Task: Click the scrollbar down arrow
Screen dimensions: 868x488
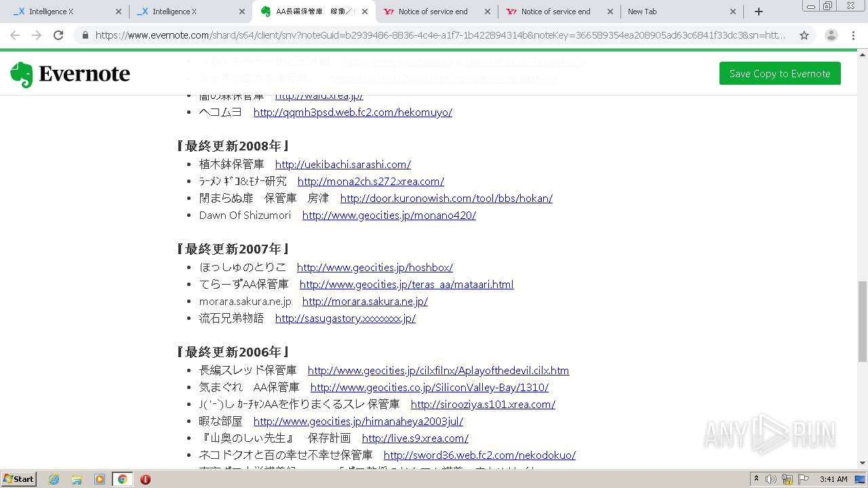Action: pyautogui.click(x=863, y=463)
